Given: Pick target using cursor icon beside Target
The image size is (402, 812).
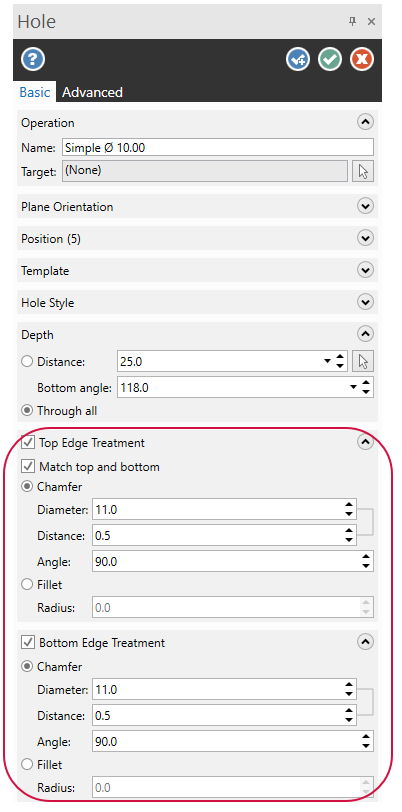Looking at the screenshot, I should click(x=363, y=171).
